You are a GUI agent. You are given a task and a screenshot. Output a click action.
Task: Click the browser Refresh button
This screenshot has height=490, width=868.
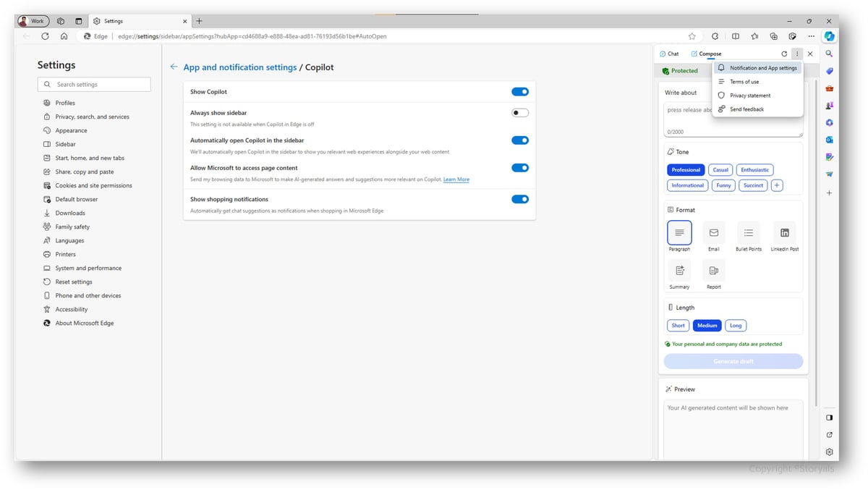point(45,36)
